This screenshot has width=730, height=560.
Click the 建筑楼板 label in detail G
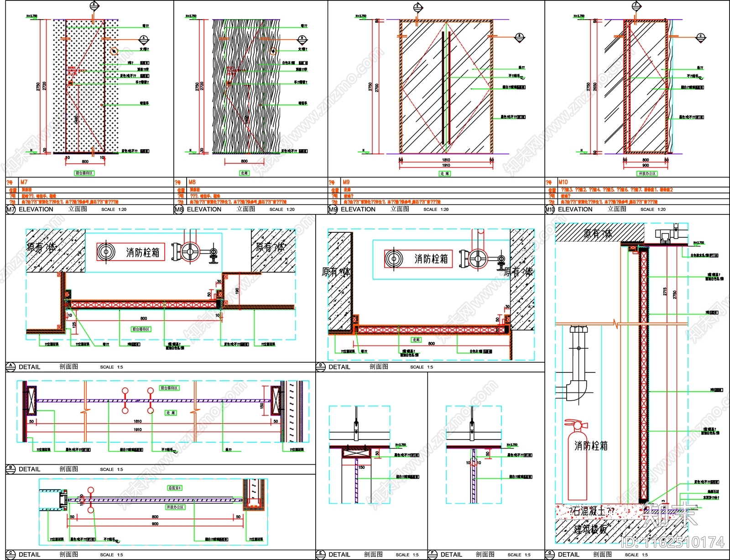[591, 529]
